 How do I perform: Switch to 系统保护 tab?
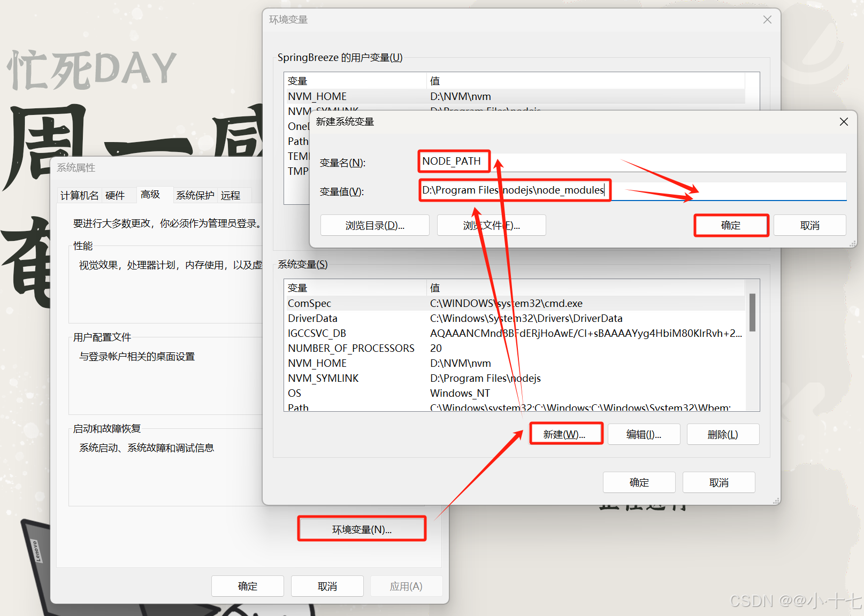(x=195, y=195)
